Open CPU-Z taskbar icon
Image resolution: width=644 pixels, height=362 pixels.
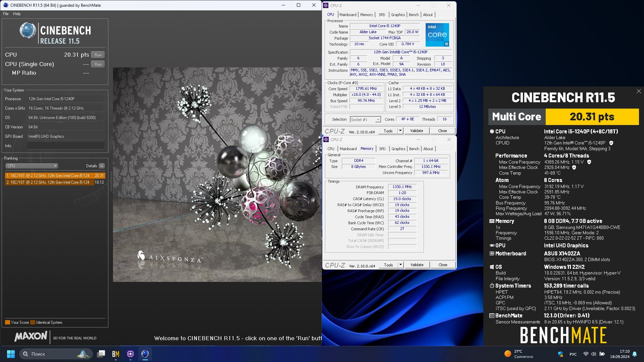pyautogui.click(x=130, y=354)
